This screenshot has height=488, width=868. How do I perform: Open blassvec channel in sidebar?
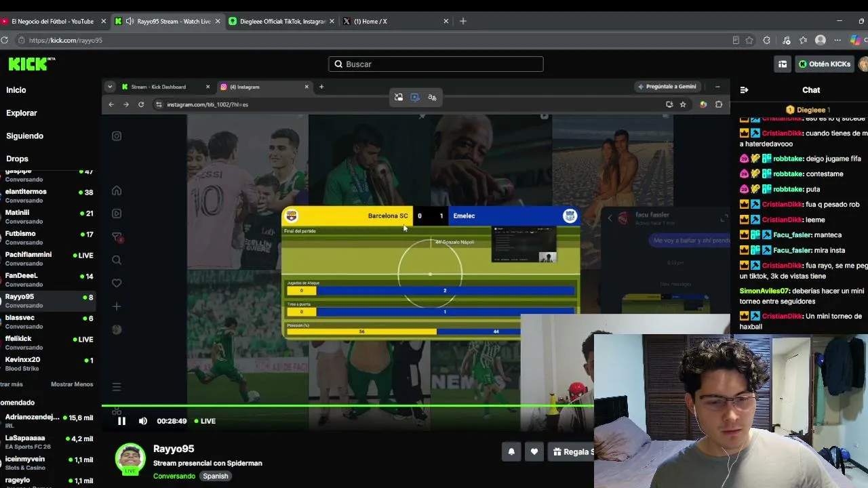pyautogui.click(x=47, y=322)
